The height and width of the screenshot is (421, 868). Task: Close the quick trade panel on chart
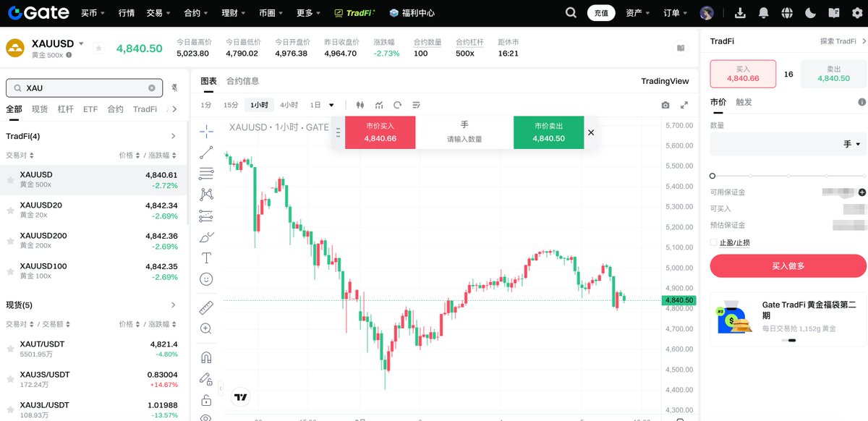click(x=591, y=132)
